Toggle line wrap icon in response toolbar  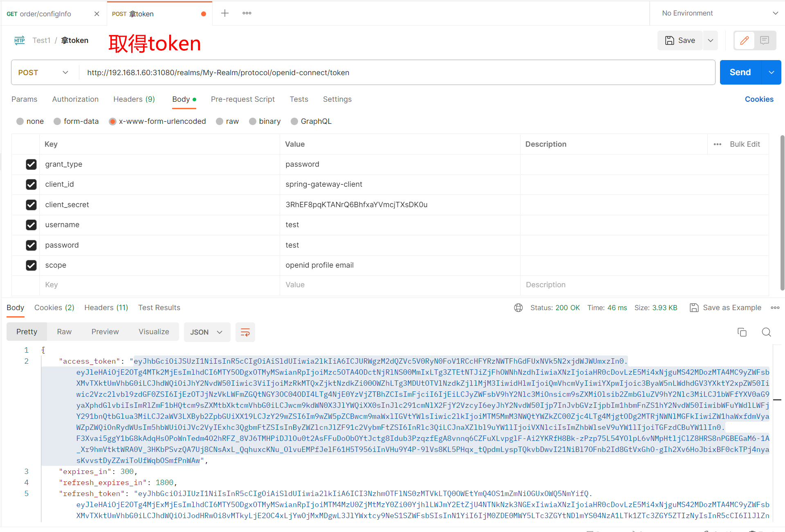coord(245,332)
